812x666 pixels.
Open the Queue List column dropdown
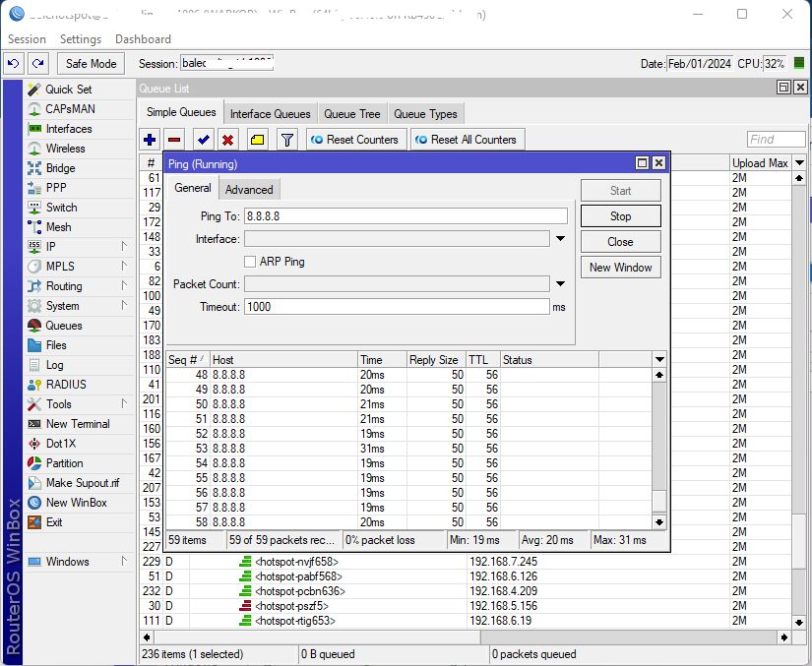coord(799,163)
